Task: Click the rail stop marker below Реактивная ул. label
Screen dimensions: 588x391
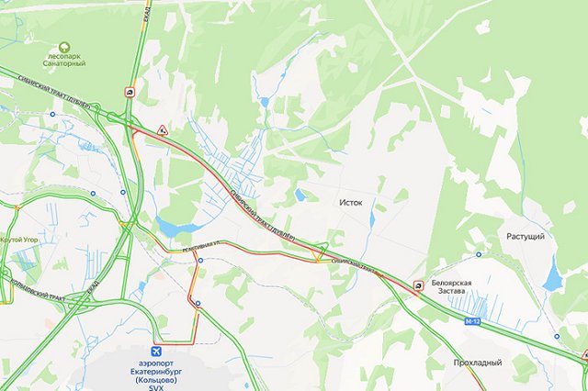Action: 200,261
